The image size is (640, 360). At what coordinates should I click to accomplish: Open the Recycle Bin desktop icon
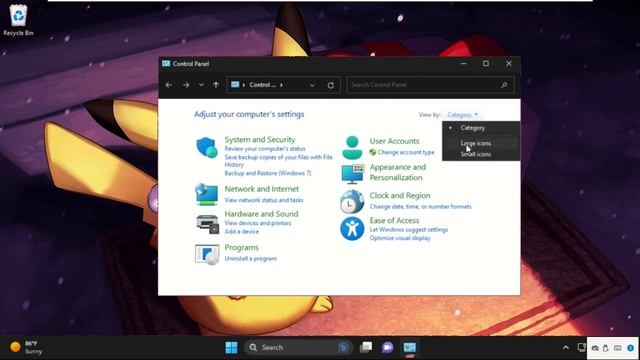[x=18, y=20]
